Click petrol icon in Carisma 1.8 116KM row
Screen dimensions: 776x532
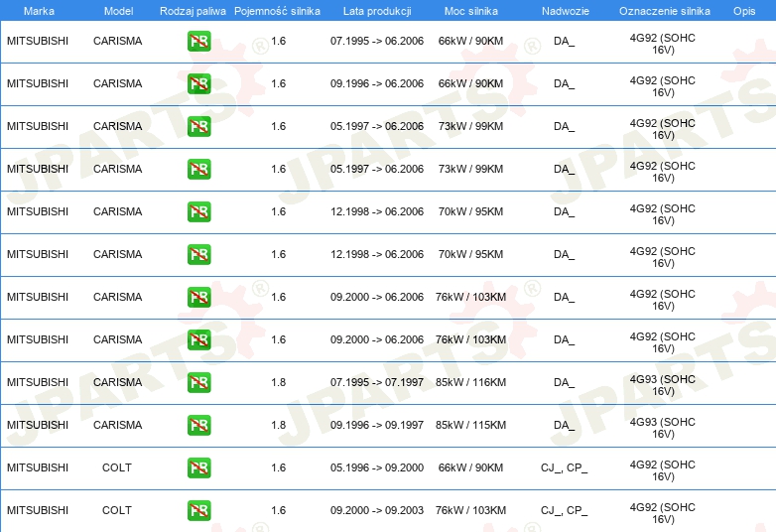(198, 382)
